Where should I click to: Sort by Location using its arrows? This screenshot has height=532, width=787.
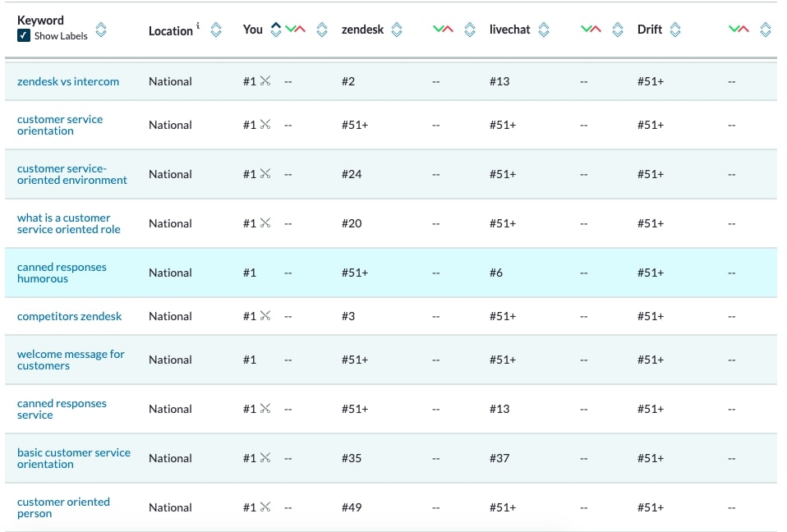point(216,30)
